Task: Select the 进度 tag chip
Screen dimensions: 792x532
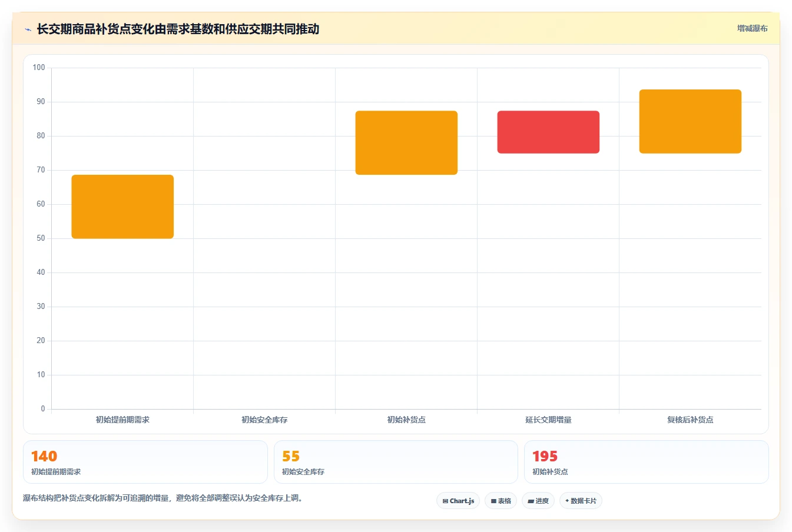Action: pos(538,501)
